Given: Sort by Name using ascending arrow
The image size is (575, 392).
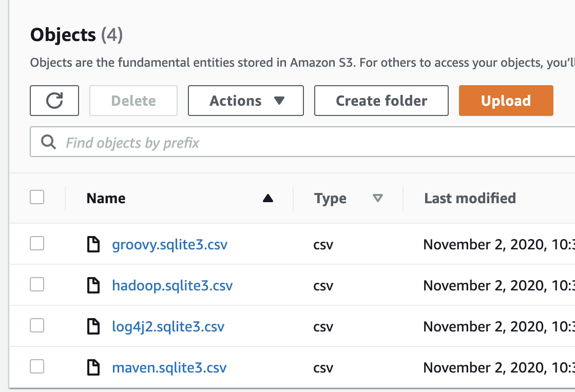Looking at the screenshot, I should [268, 199].
